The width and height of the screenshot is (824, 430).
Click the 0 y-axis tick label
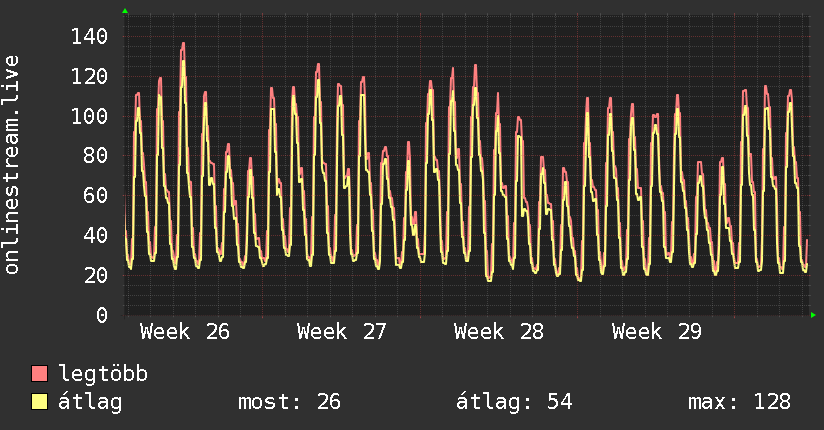pos(102,315)
